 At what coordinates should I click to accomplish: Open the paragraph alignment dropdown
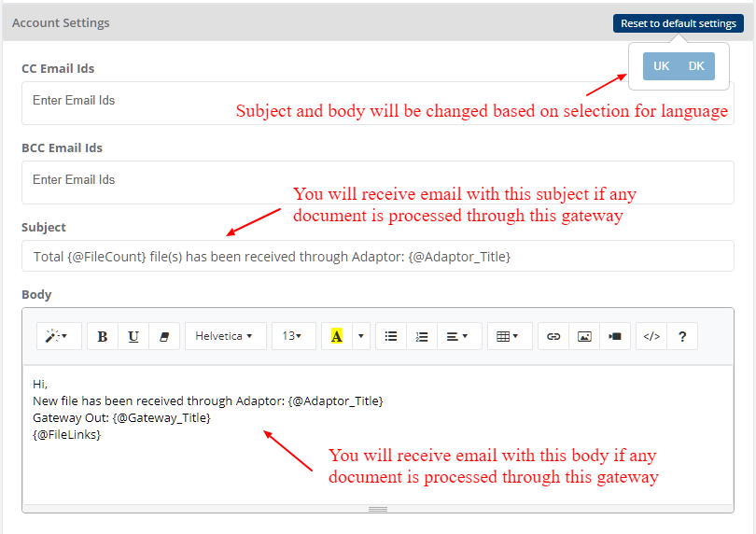(x=459, y=336)
